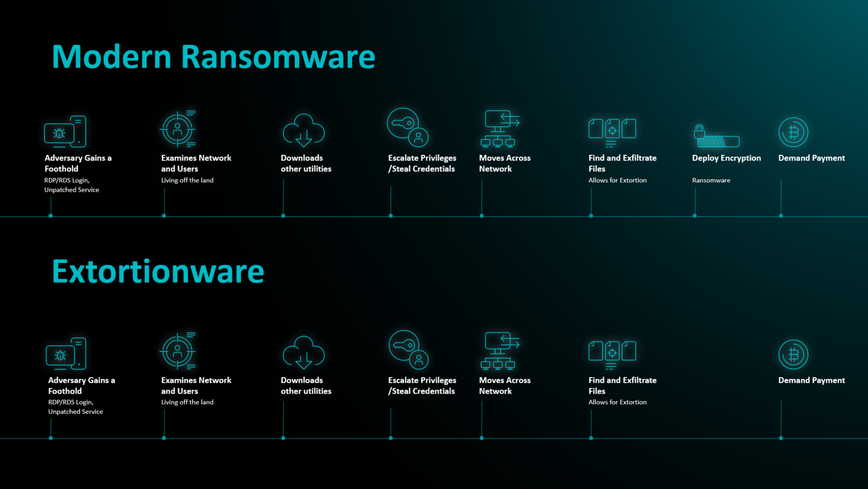Click the 'Ransomware' subtitle under Deploy Encryption
Screen dimensions: 868x489
coord(711,180)
